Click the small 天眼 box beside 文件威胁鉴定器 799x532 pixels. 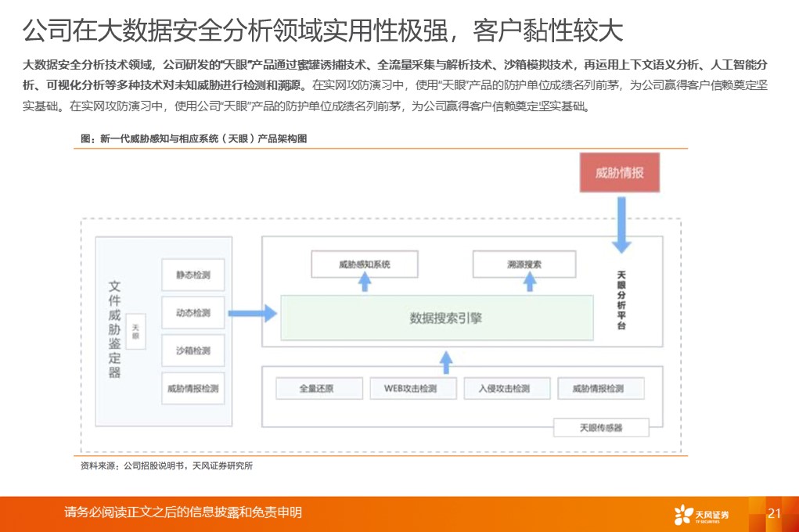tap(135, 330)
